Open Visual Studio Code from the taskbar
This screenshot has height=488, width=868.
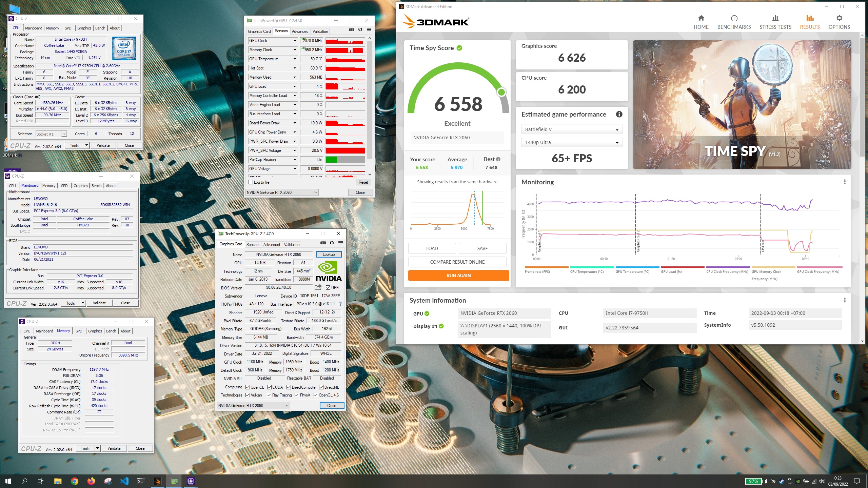click(124, 481)
